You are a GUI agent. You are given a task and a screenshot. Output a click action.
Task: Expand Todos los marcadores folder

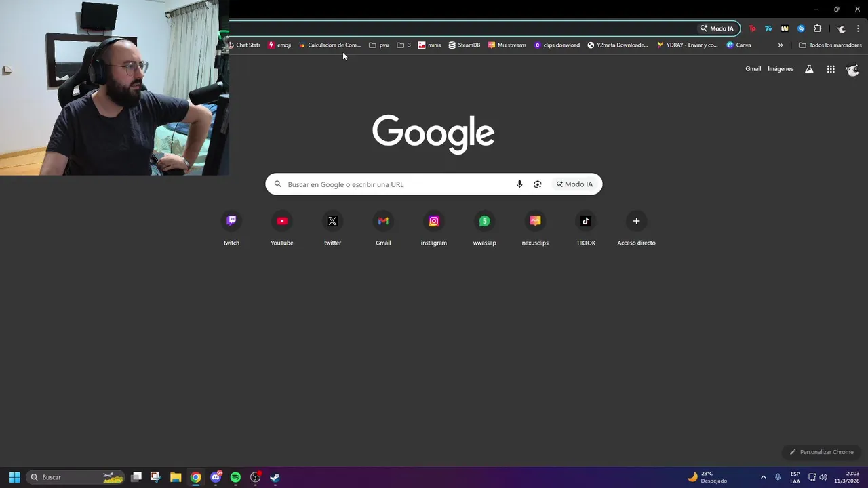pos(830,45)
